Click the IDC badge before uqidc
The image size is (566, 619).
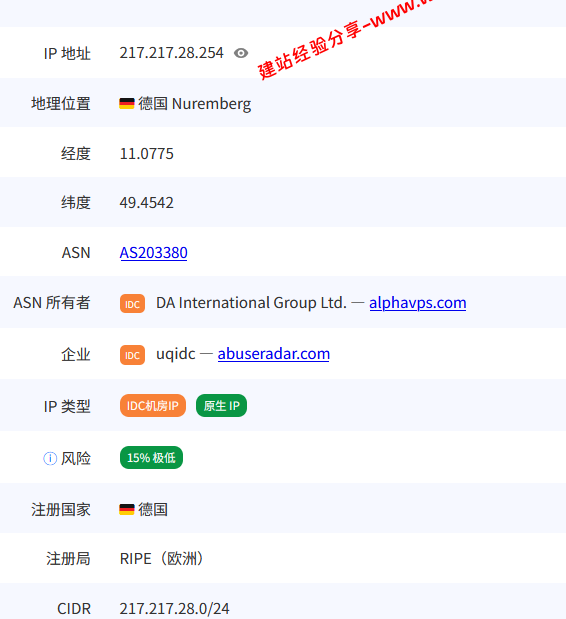[132, 355]
